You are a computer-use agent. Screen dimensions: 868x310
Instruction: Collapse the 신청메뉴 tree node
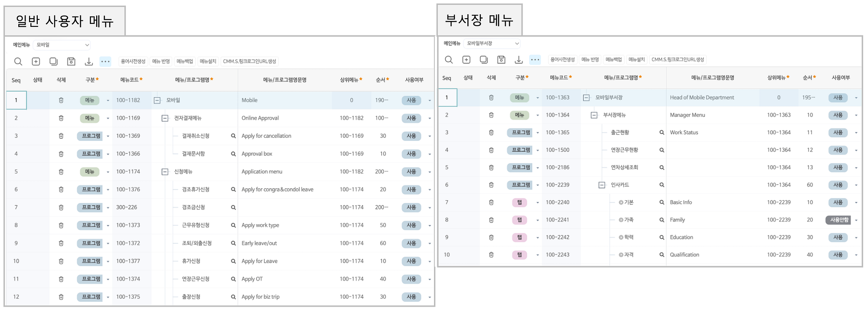pyautogui.click(x=165, y=172)
